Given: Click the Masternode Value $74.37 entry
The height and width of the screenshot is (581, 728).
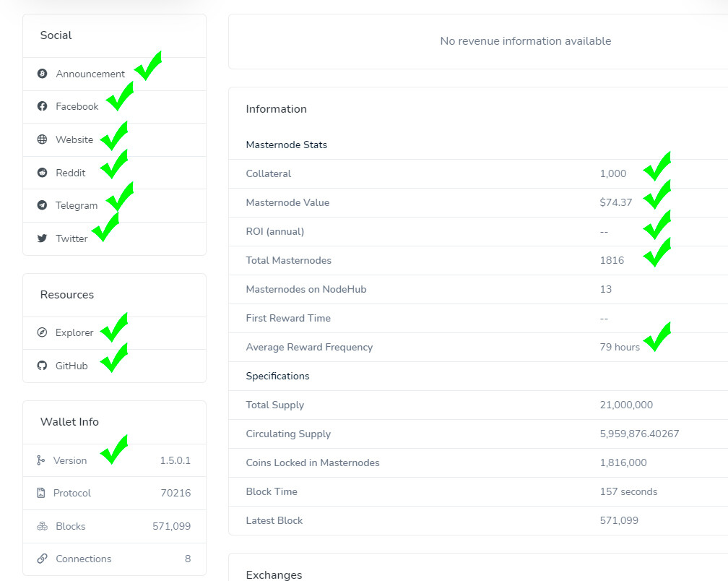Looking at the screenshot, I should 615,202.
